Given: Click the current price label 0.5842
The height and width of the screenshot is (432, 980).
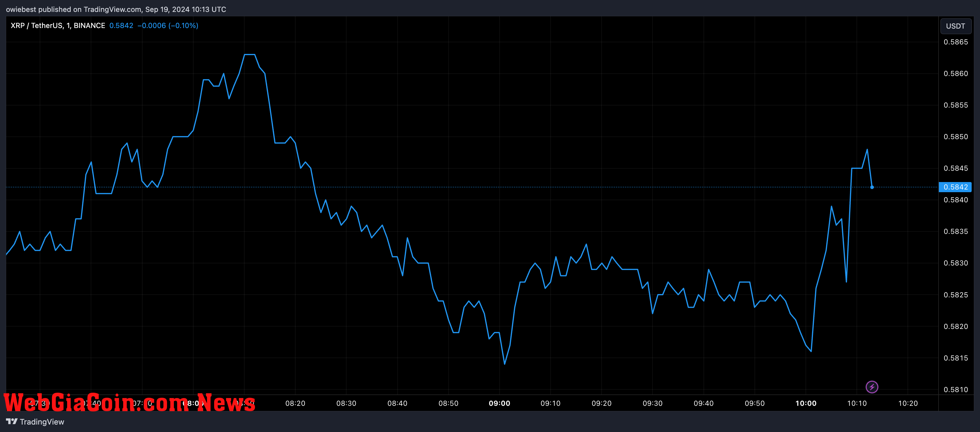Looking at the screenshot, I should pyautogui.click(x=955, y=187).
